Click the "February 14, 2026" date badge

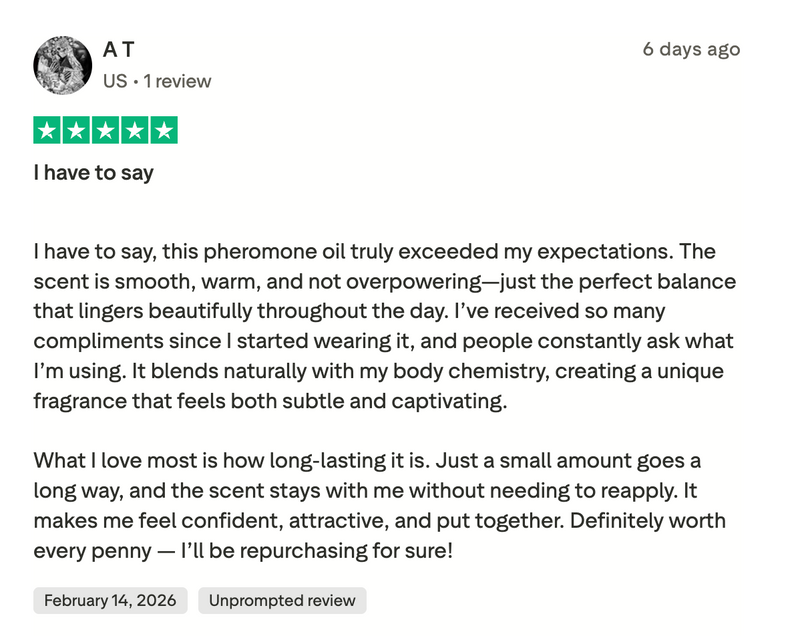click(x=110, y=600)
